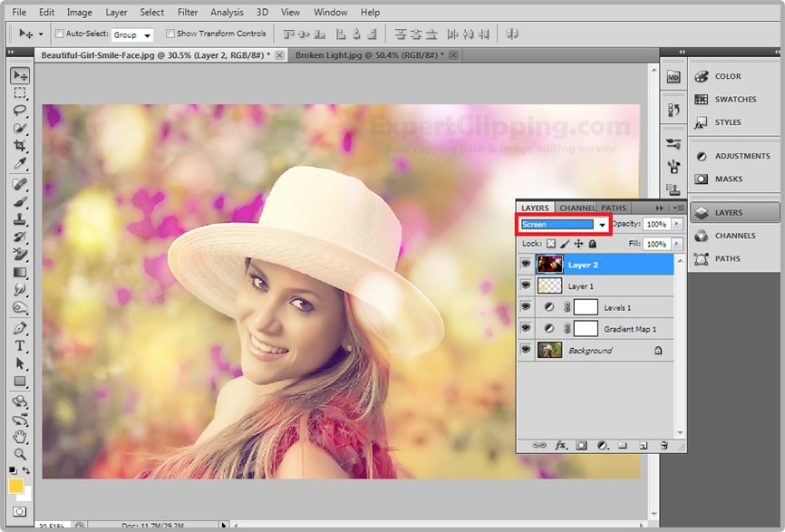Select the Lasso tool
Screen dimensions: 785x532
(x=20, y=111)
